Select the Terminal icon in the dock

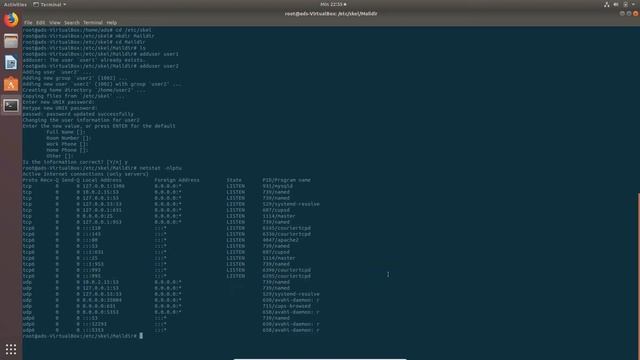(11, 106)
